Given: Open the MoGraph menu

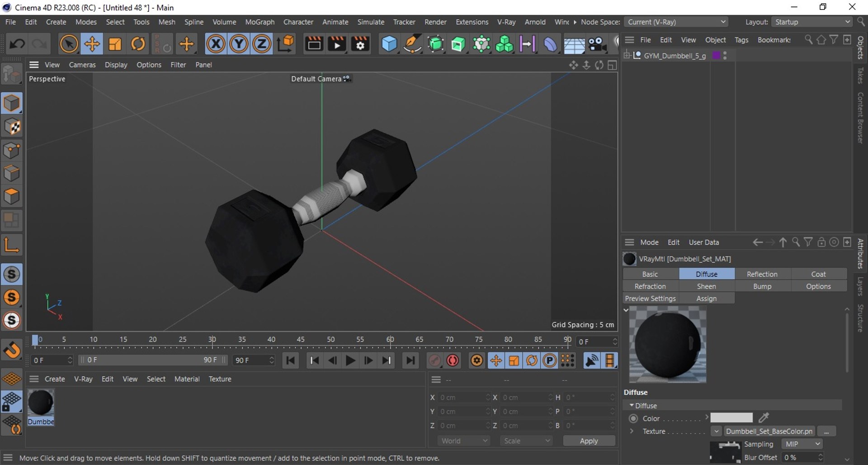Looking at the screenshot, I should [259, 22].
